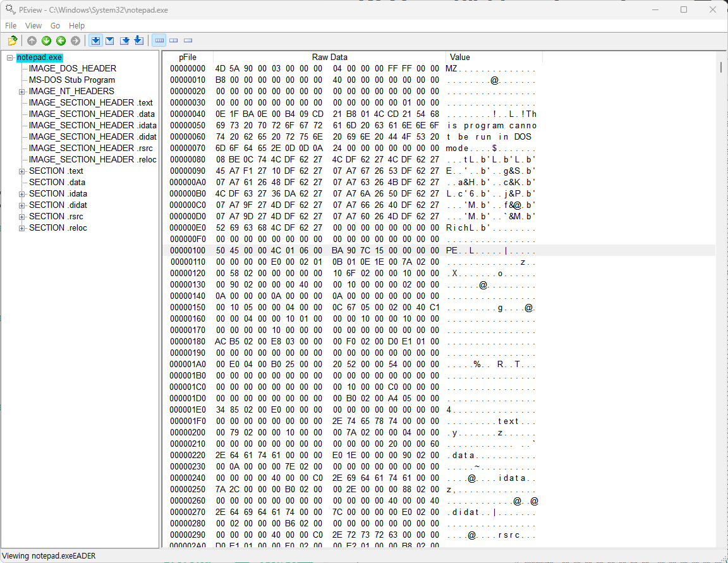Screen dimensions: 728x563
Task: Expand the SECTION .reloc tree node
Action: [21, 228]
